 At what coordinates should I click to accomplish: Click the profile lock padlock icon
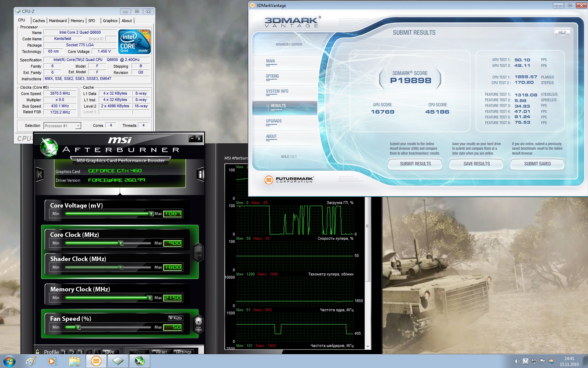[x=37, y=352]
